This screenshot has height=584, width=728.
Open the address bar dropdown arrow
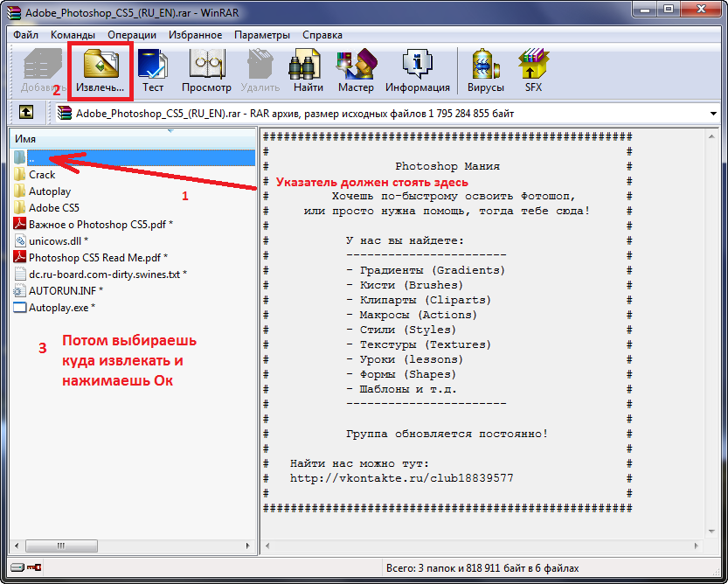[x=713, y=114]
